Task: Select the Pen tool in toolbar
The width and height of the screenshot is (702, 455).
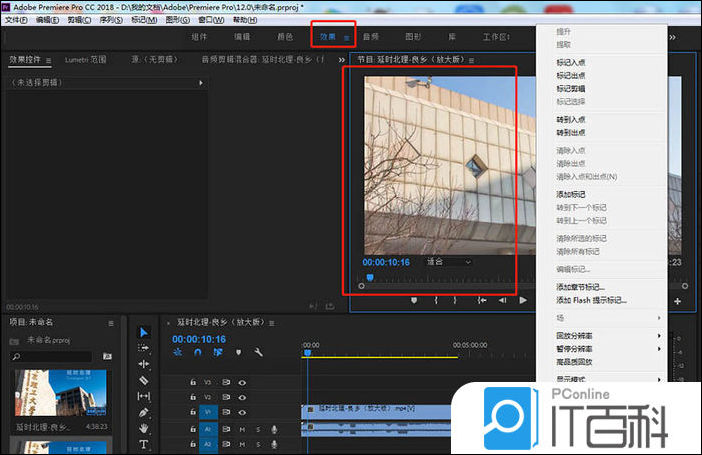Action: (143, 412)
